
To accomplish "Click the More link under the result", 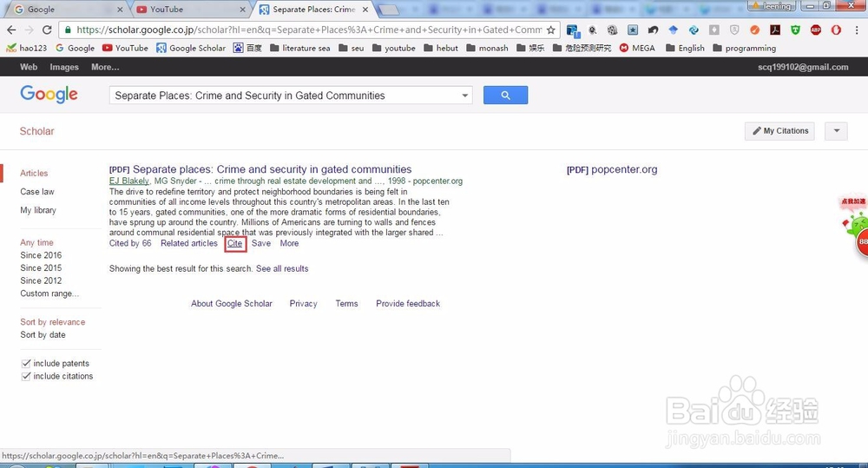I will tap(289, 243).
